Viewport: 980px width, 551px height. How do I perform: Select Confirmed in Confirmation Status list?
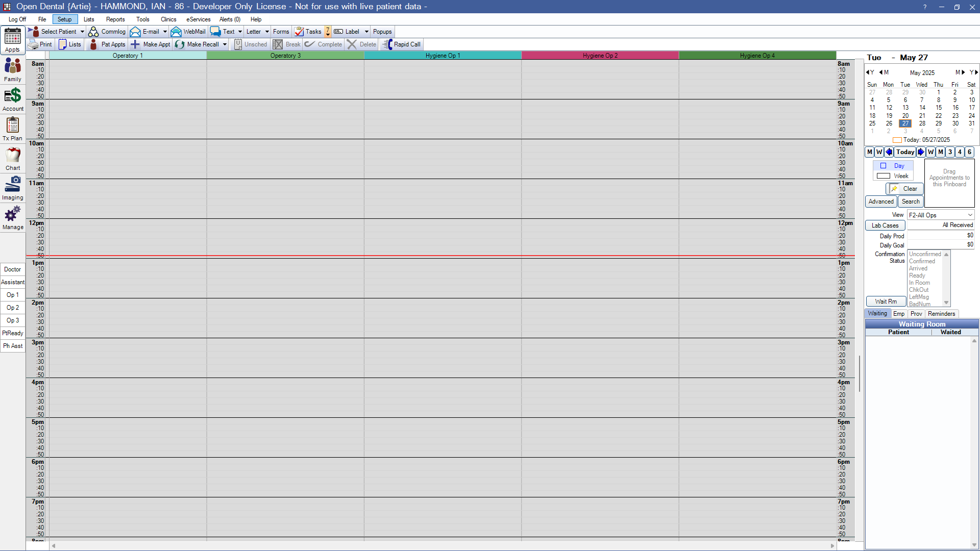pyautogui.click(x=922, y=261)
